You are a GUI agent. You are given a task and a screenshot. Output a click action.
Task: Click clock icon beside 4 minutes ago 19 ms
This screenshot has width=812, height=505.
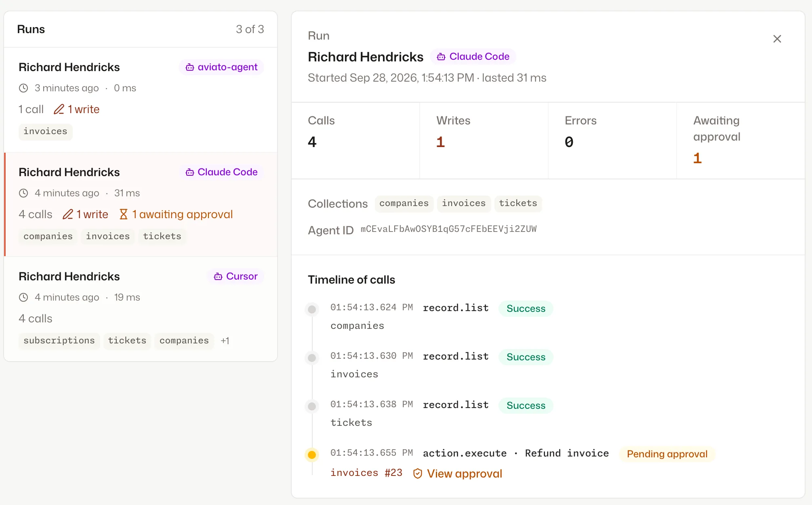tap(23, 297)
